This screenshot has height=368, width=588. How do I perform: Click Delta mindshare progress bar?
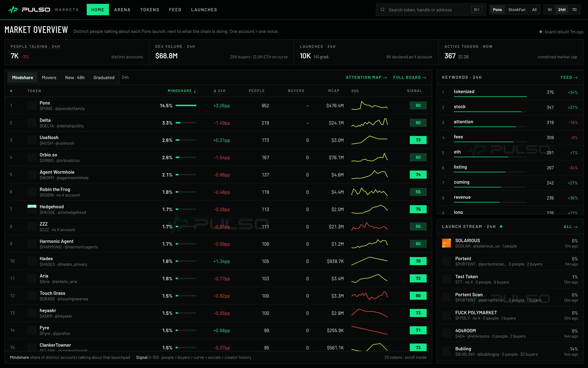click(186, 123)
